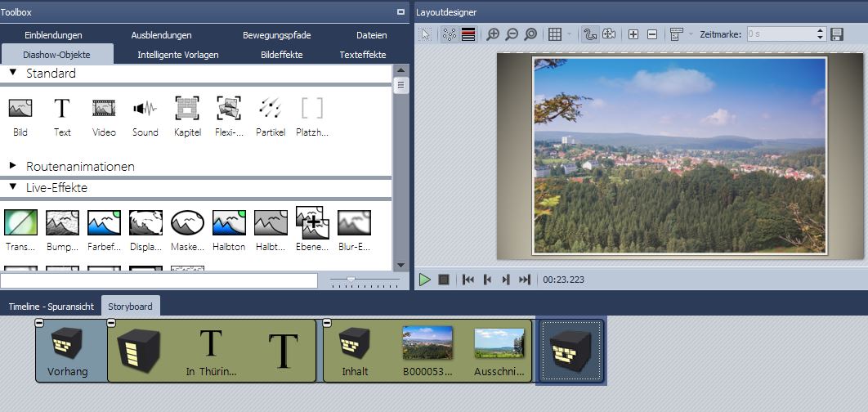Open the Timeline - Spuransicht tab
The image size is (868, 412).
[51, 307]
